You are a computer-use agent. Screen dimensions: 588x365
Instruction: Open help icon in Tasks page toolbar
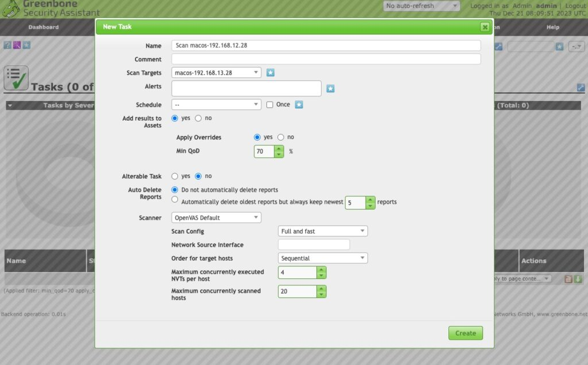(x=7, y=45)
